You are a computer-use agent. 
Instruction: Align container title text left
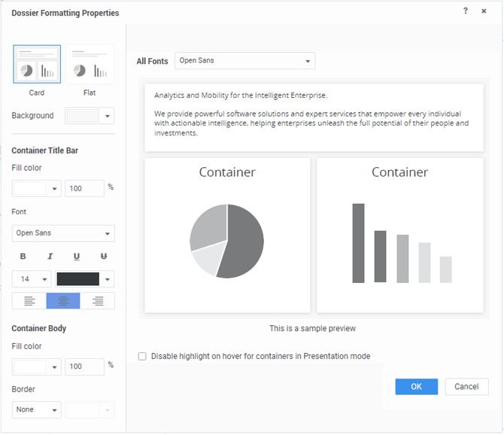tap(29, 301)
